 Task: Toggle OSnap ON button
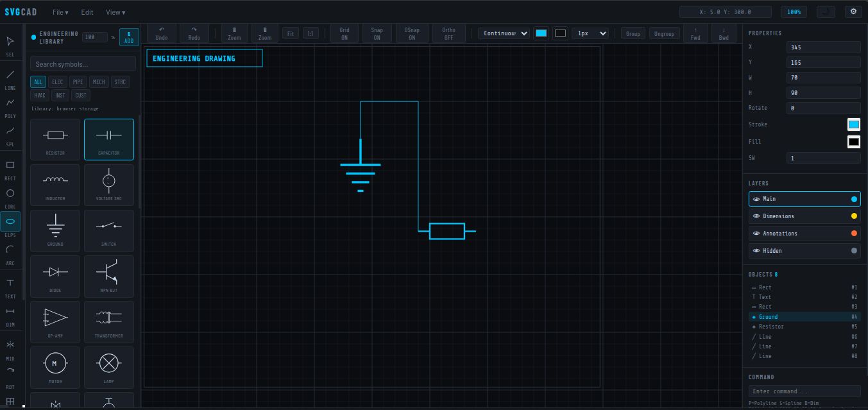[x=412, y=33]
